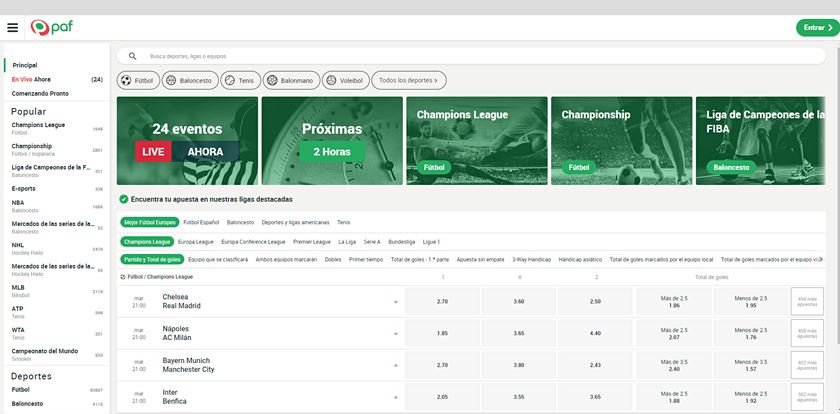
Task: Bet Menos de 2.5 at 1.92
Action: click(751, 397)
